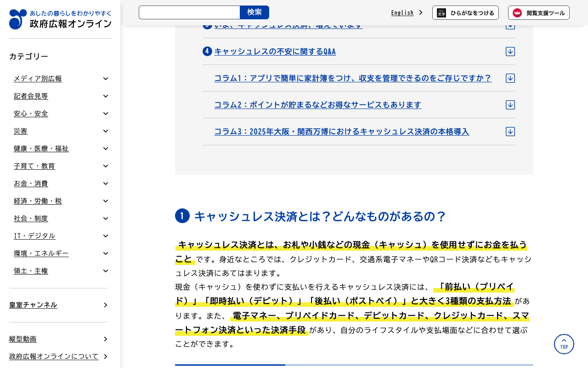
Task: Open the お金・消費 menu link
Action: click(31, 184)
